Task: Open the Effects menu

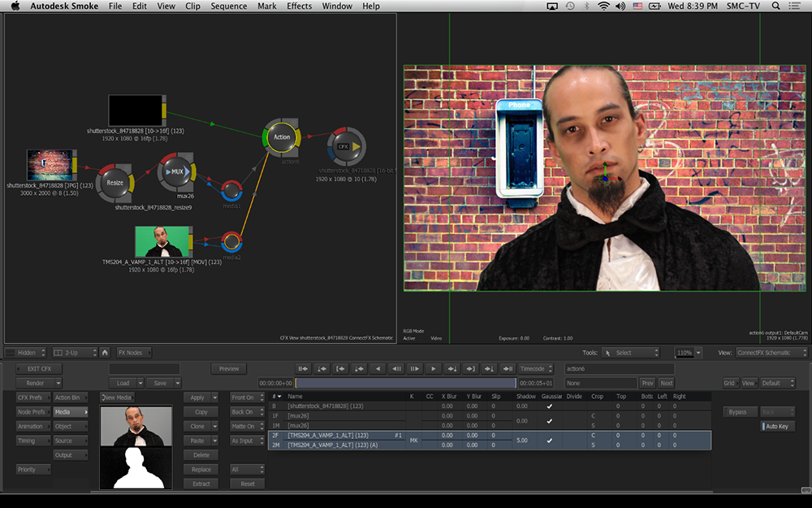Action: [299, 7]
